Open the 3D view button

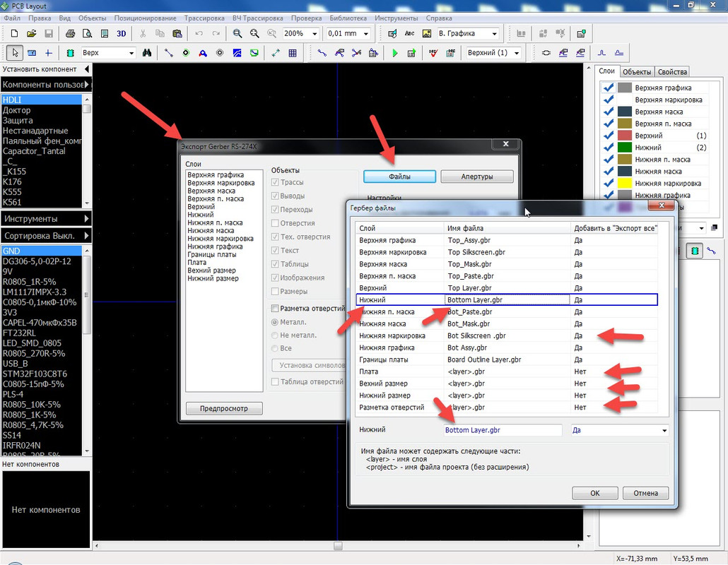tap(121, 33)
